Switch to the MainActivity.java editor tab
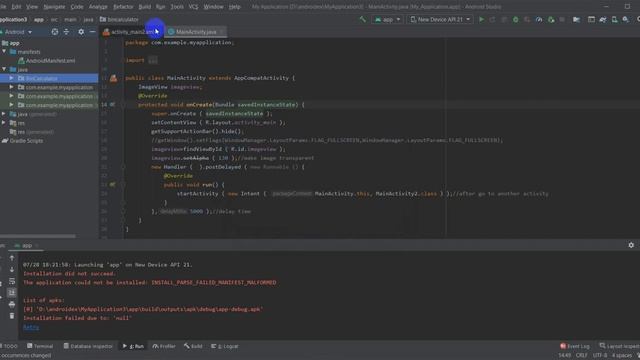This screenshot has height=360, width=640. click(196, 31)
